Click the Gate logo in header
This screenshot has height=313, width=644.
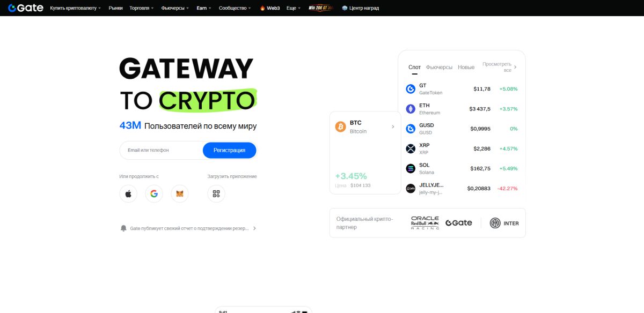[26, 8]
